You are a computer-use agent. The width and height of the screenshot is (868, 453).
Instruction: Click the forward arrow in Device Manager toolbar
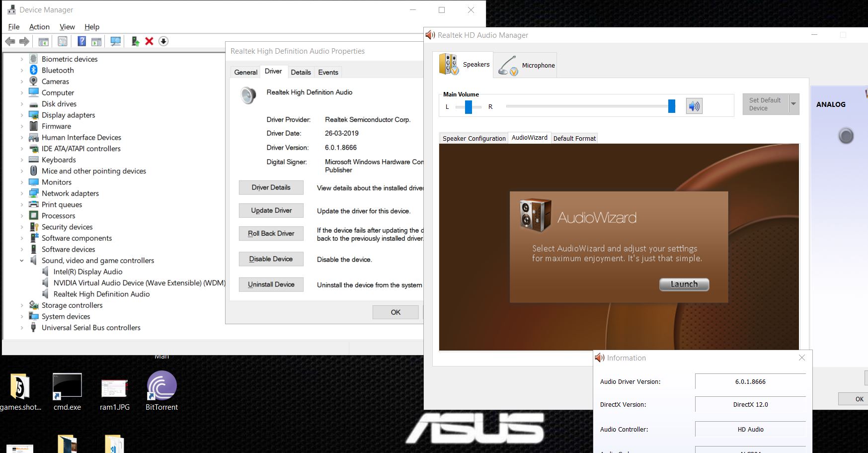pos(24,41)
